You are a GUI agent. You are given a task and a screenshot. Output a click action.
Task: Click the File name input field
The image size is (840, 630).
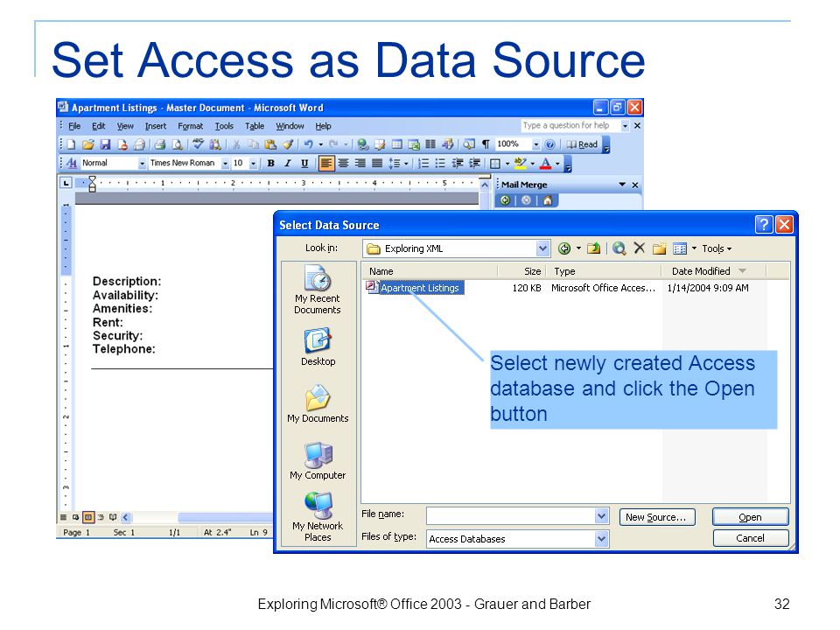511,516
